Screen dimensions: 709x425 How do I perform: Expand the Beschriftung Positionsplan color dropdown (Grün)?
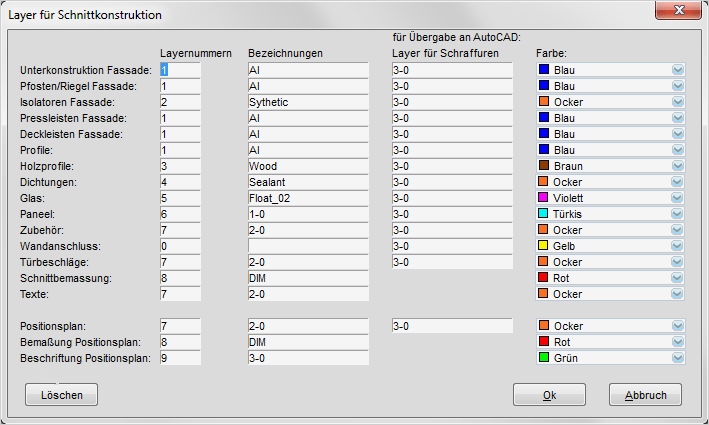pos(677,358)
